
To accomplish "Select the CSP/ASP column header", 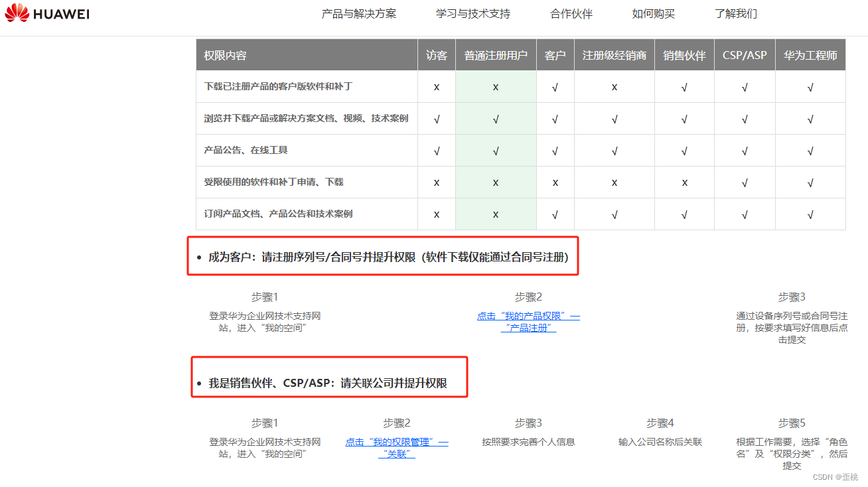I will (x=745, y=56).
